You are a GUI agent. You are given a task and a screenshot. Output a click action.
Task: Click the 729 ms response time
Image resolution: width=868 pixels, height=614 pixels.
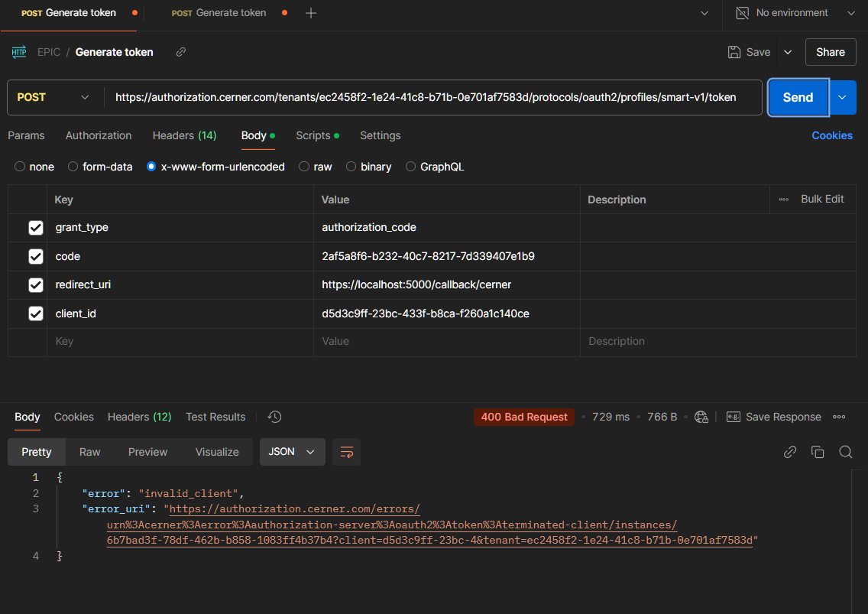[611, 417]
